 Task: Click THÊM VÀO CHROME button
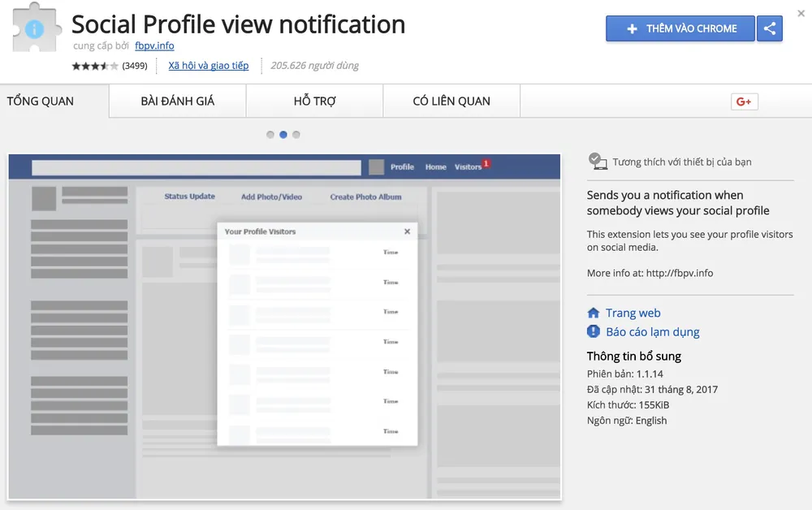[680, 28]
